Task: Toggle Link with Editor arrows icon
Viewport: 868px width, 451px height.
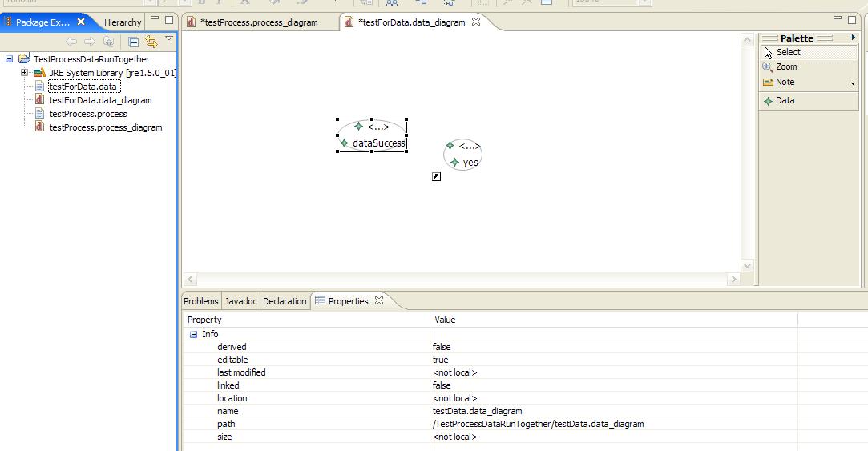Action: (151, 42)
